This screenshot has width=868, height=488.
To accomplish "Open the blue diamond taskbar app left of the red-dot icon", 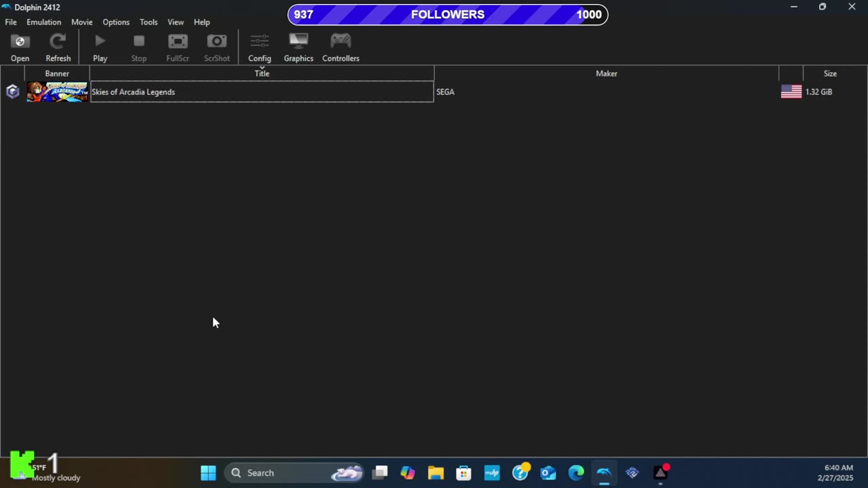I will tap(632, 472).
